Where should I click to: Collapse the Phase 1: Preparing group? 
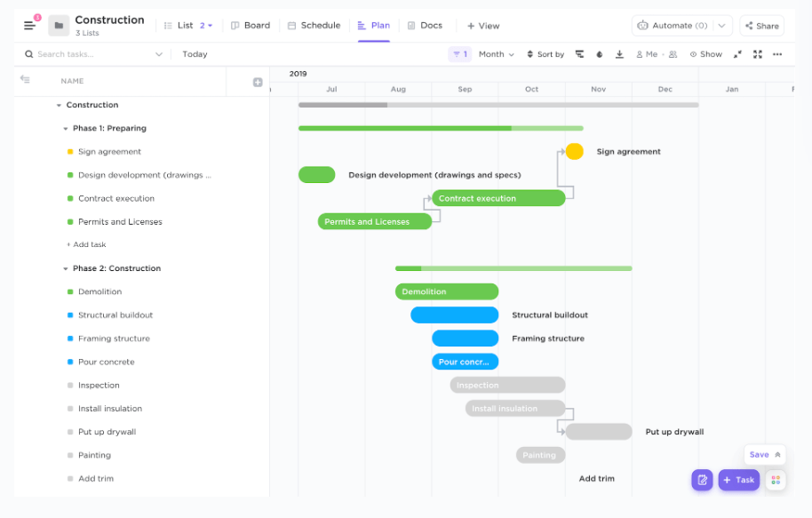coord(66,129)
